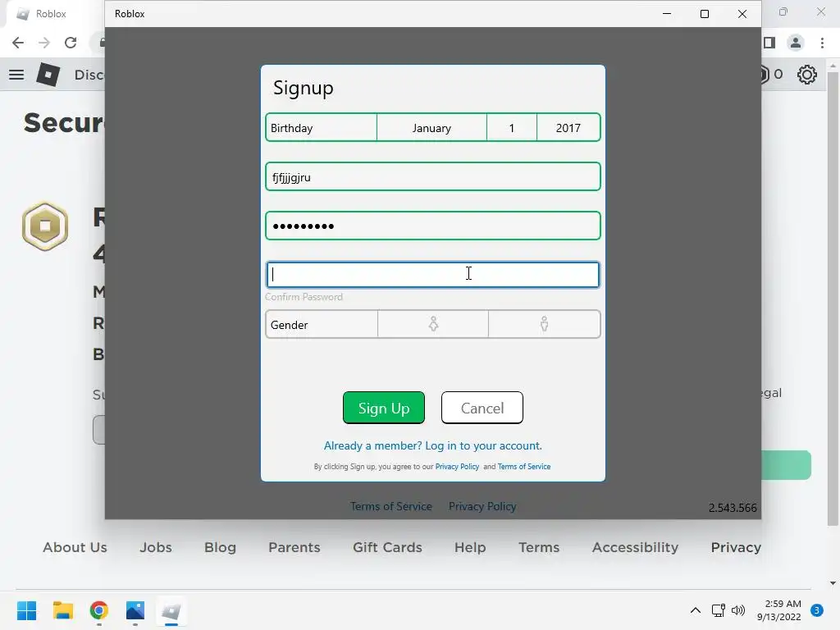Open Chrome three-dot menu
Screen dimensions: 840x630
(822, 43)
